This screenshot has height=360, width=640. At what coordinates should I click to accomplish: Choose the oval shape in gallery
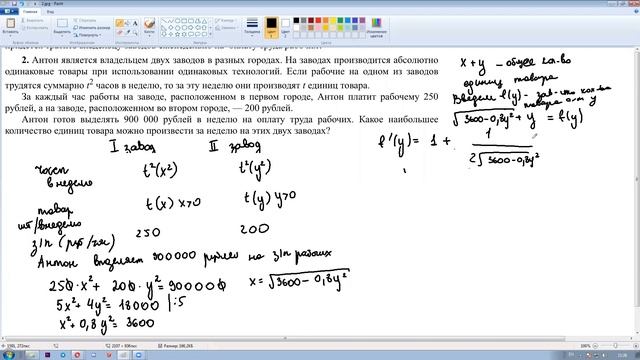tap(178, 20)
